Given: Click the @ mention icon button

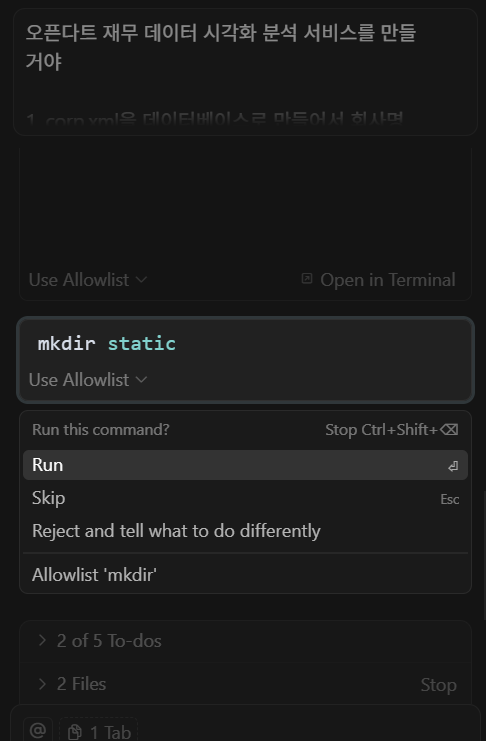Looking at the screenshot, I should pyautogui.click(x=38, y=730).
